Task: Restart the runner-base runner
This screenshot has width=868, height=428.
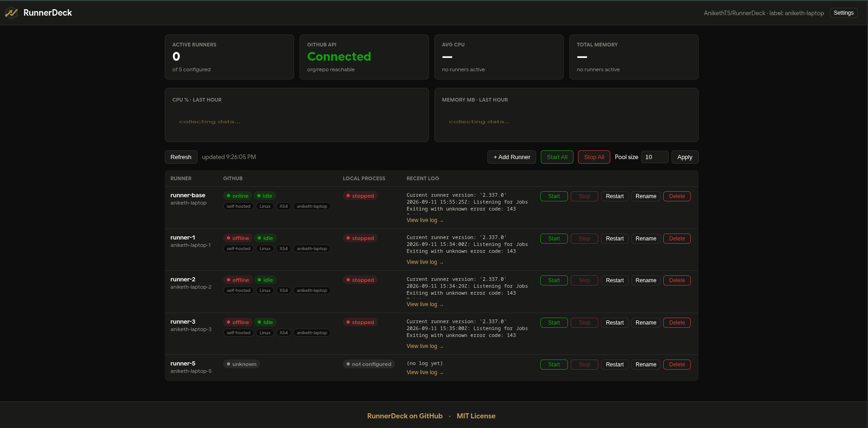Action: 615,196
